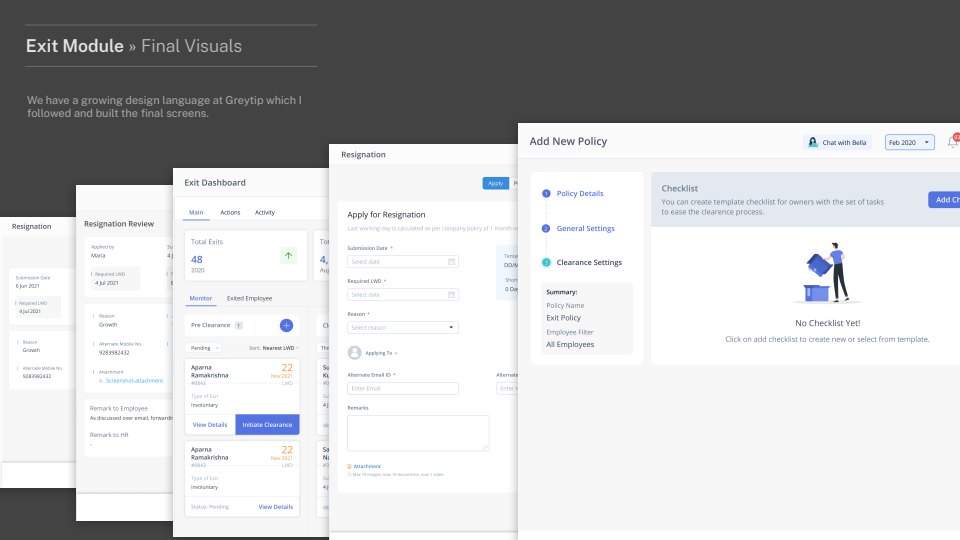Switch to the Actions tab
960x540 pixels.
tap(230, 213)
